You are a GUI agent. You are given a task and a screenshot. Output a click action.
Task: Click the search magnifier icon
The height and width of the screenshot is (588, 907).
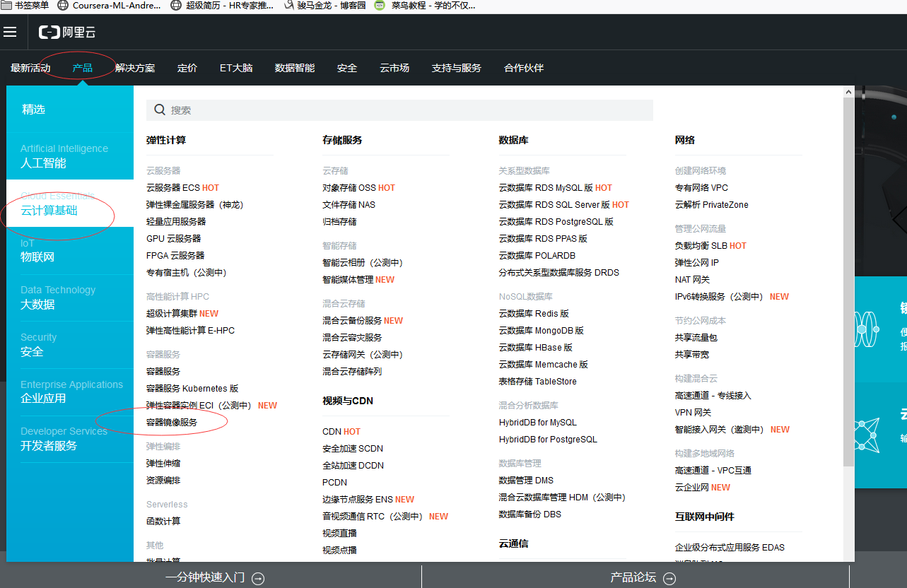click(x=160, y=110)
